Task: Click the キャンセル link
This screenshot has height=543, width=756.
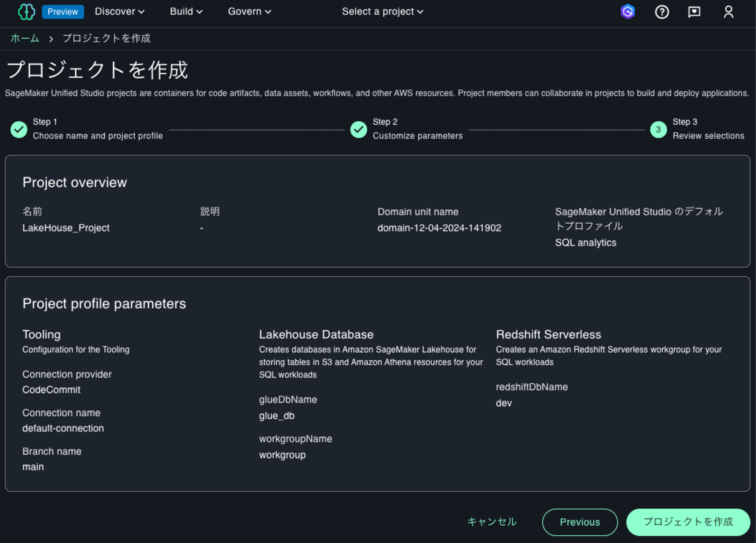Action: point(492,522)
